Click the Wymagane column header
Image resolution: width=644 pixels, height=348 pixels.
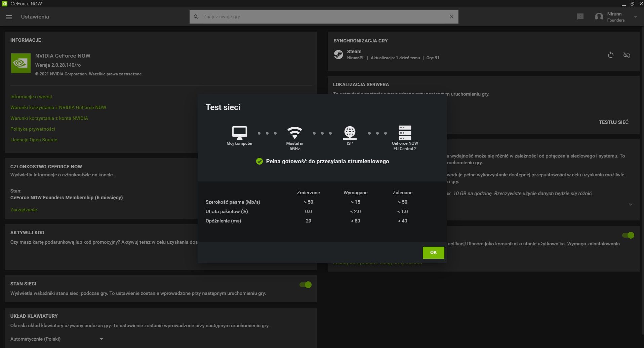[x=355, y=193]
